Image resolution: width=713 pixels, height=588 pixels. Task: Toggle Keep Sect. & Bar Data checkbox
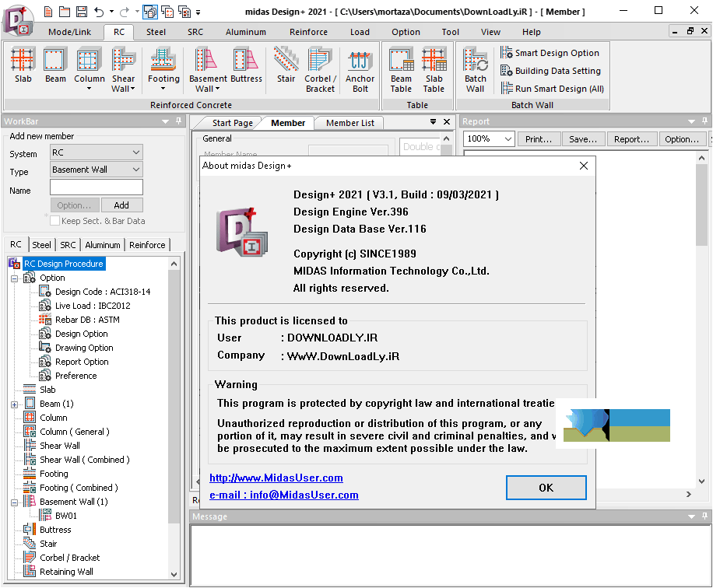(x=55, y=221)
